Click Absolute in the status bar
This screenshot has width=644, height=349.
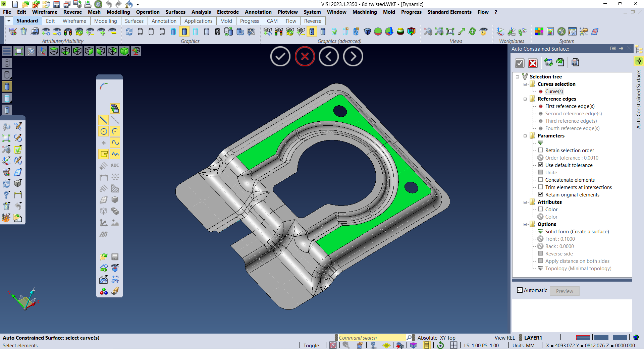click(427, 338)
